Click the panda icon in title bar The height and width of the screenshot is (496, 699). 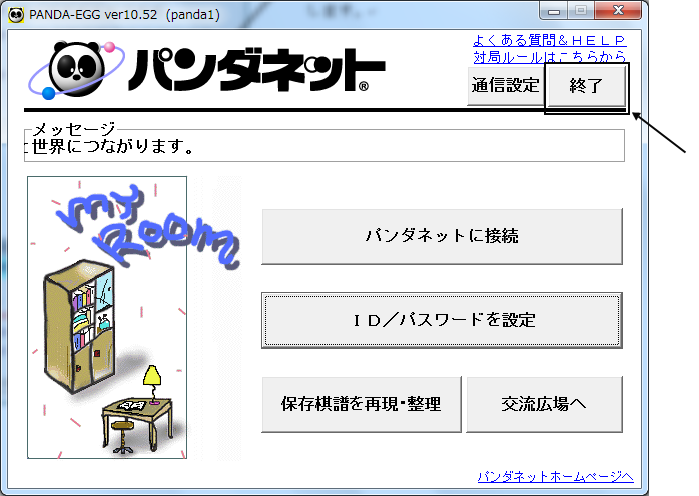click(16, 15)
